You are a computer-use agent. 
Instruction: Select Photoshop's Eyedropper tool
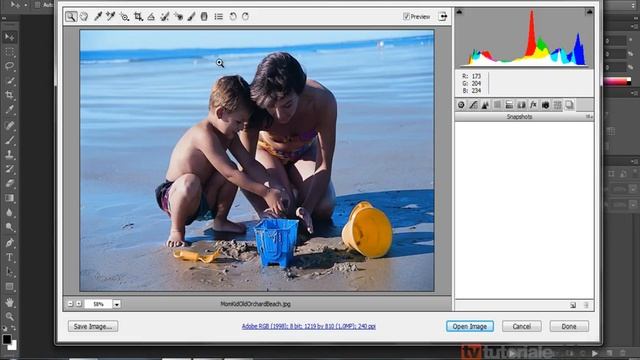[10, 110]
